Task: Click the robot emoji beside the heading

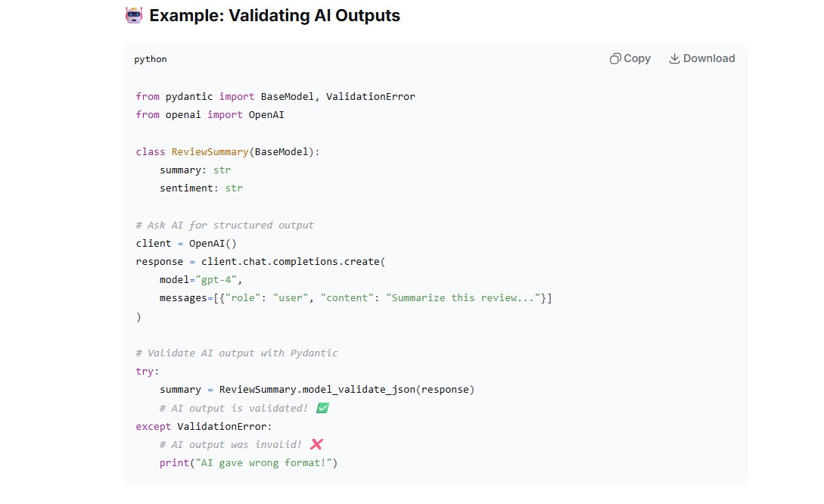Action: (x=134, y=15)
